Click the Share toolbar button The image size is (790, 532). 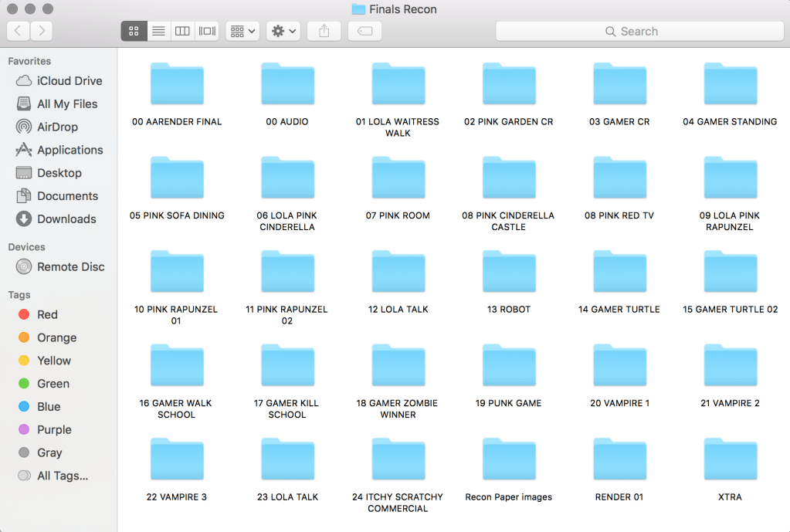tap(324, 31)
